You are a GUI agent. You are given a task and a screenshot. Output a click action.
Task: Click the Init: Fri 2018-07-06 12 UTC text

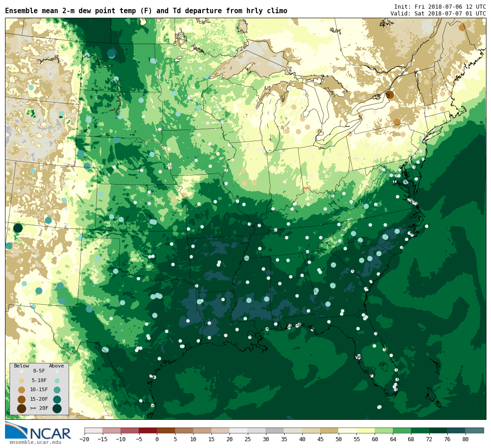tap(440, 6)
